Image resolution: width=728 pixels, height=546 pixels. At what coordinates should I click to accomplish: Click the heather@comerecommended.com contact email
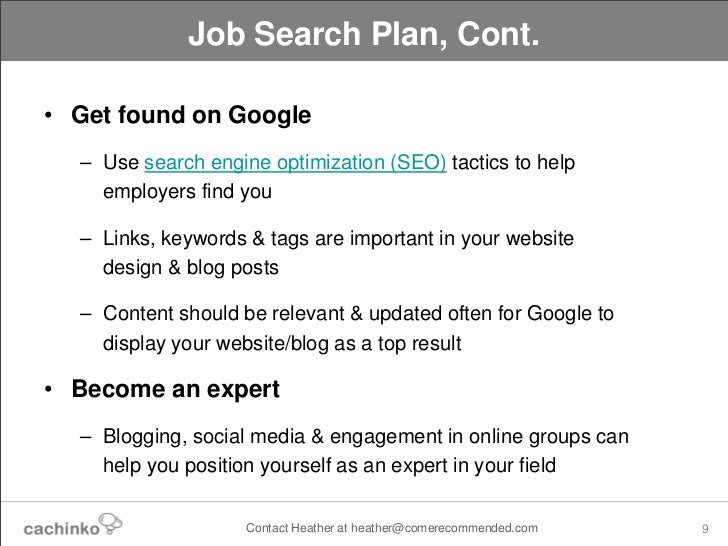[444, 528]
